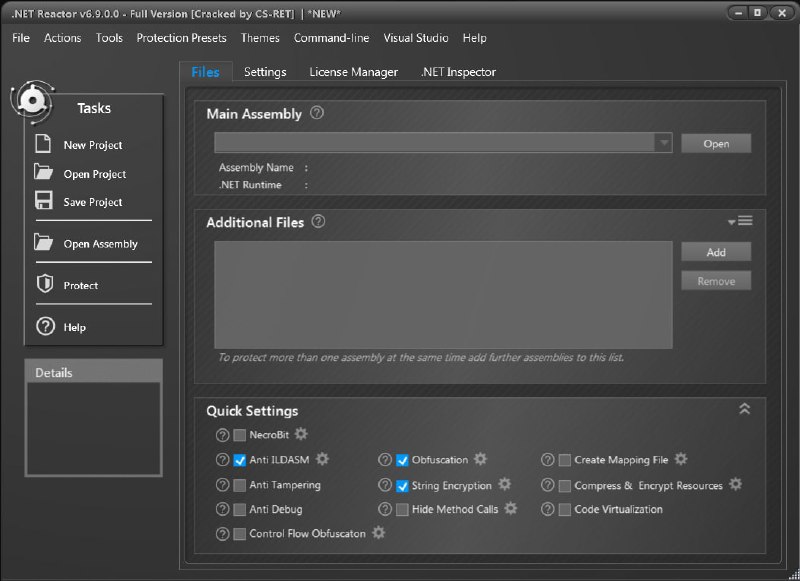Open the Protection Presets menu
This screenshot has height=581, width=800.
181,38
